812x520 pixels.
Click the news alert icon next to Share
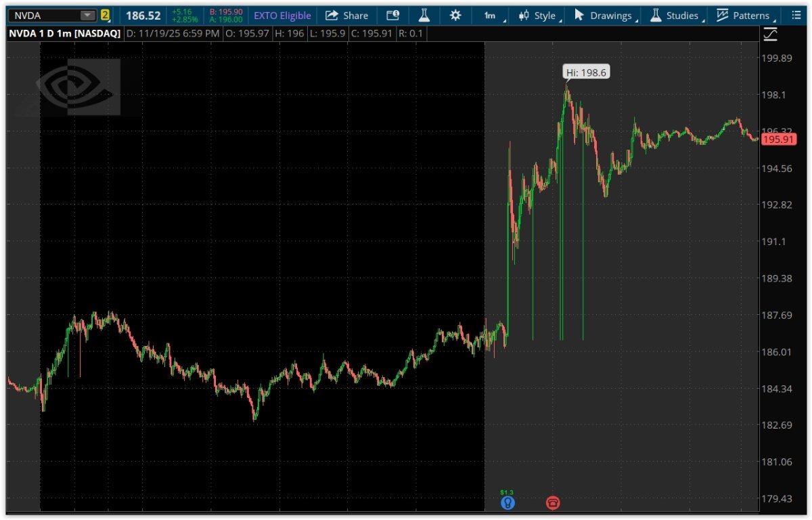pyautogui.click(x=392, y=16)
